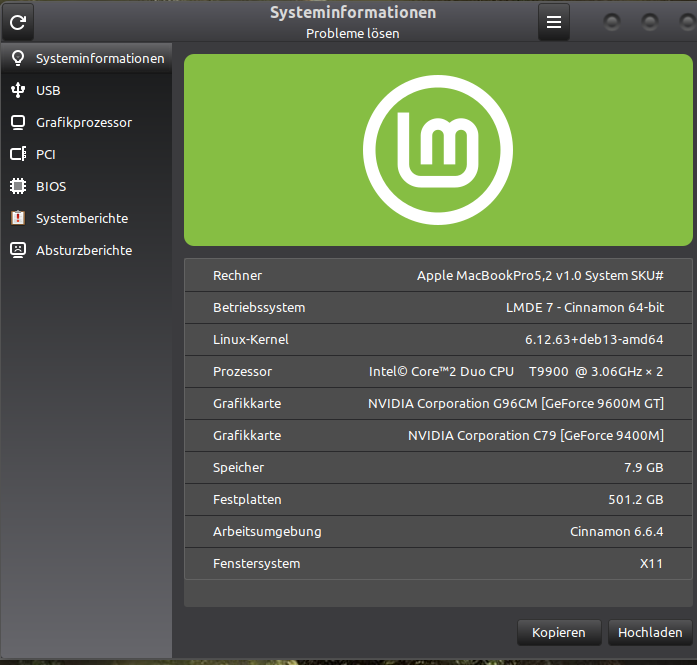Viewport: 697px width, 665px height.
Task: Click the monitor icon next to Grafikprozessor
Action: (17, 122)
